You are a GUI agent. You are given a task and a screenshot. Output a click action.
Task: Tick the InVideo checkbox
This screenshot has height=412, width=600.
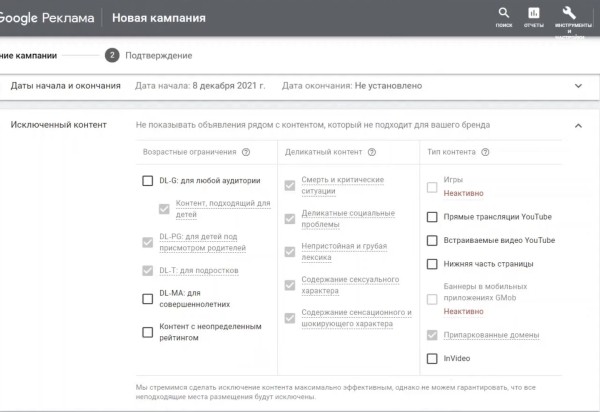[x=432, y=358]
